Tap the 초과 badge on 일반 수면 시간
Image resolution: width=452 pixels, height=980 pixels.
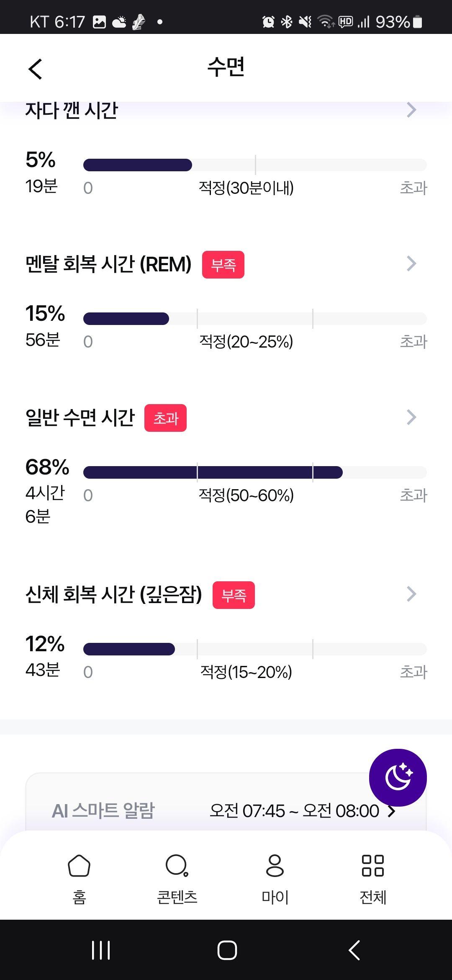(x=165, y=418)
